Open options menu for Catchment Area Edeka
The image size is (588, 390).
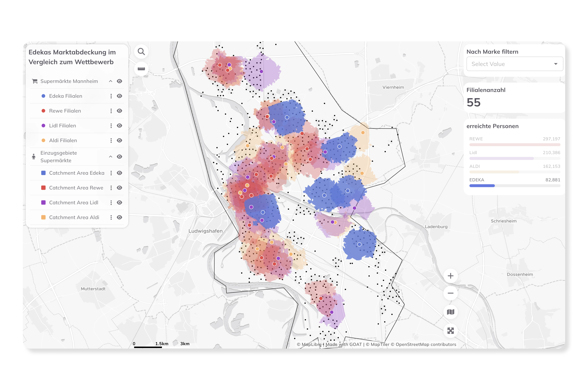[x=111, y=173]
